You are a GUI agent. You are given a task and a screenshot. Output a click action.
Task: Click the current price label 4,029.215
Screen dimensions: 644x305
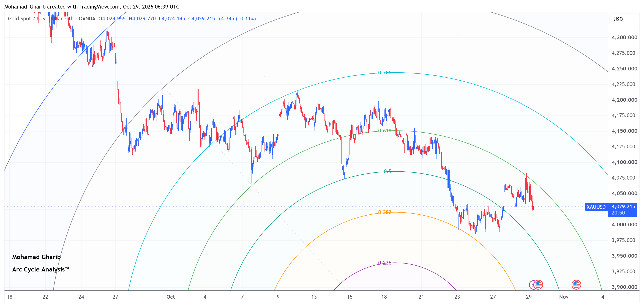623,207
